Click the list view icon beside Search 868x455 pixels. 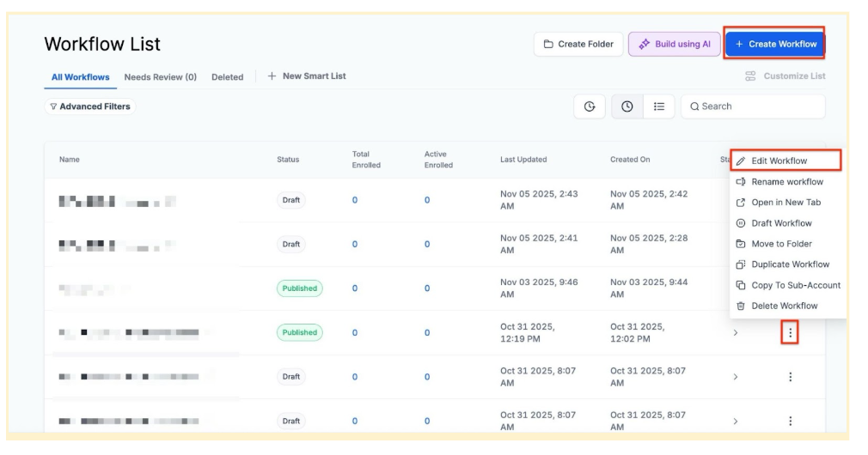pyautogui.click(x=659, y=106)
